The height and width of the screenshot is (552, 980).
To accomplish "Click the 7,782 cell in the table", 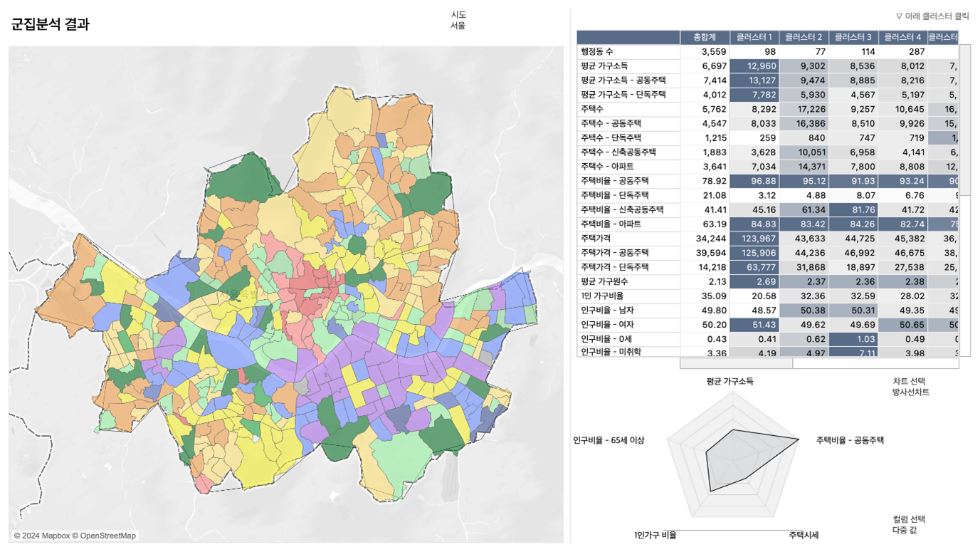I will point(754,95).
